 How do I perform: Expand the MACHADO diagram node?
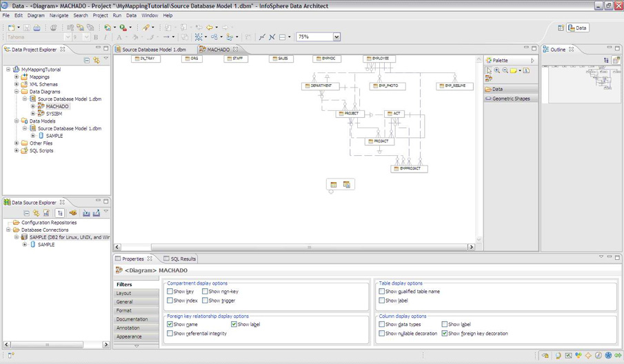pos(33,106)
